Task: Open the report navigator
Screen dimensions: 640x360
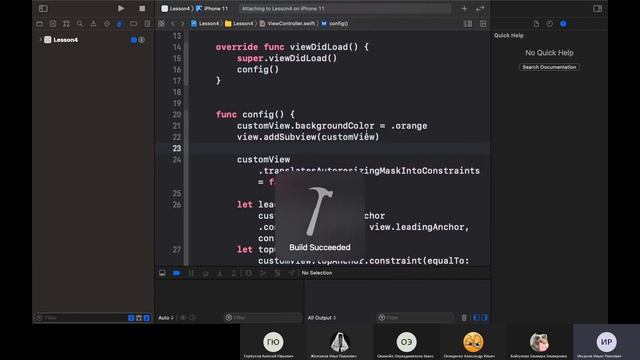Action: pos(147,24)
